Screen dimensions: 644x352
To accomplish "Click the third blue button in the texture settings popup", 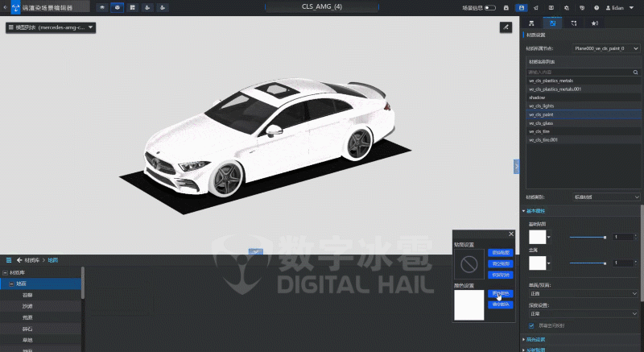I will (x=500, y=275).
